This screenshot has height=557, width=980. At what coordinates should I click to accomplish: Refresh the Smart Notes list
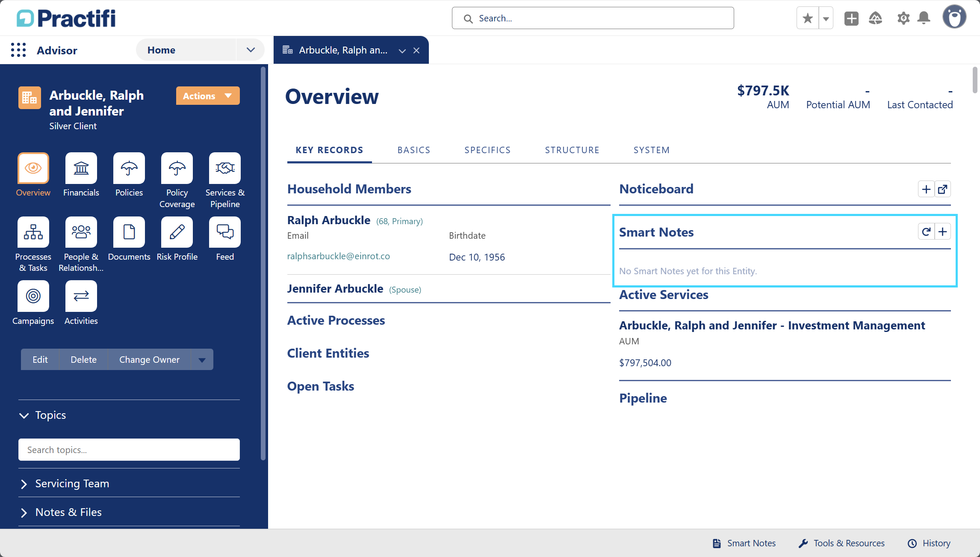(926, 232)
